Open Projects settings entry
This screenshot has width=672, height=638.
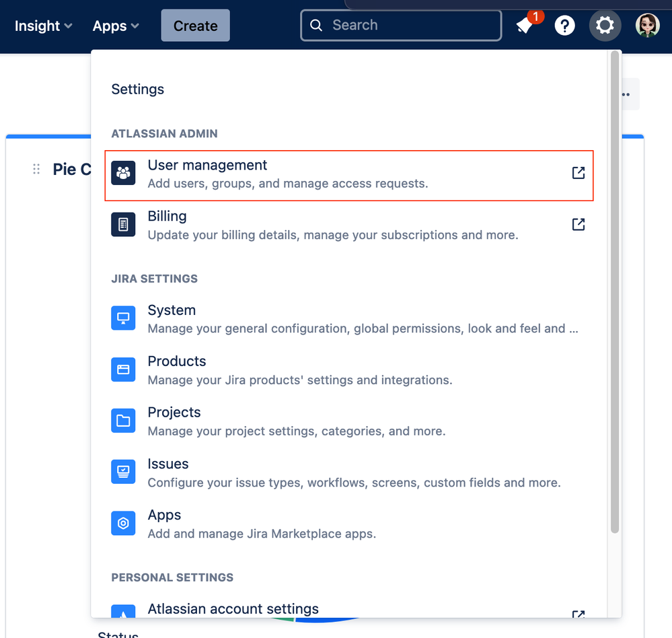click(x=349, y=421)
